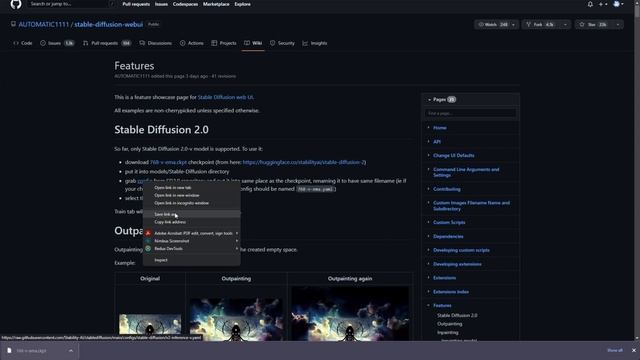The image size is (640, 360).
Task: Star the repository
Action: [594, 24]
